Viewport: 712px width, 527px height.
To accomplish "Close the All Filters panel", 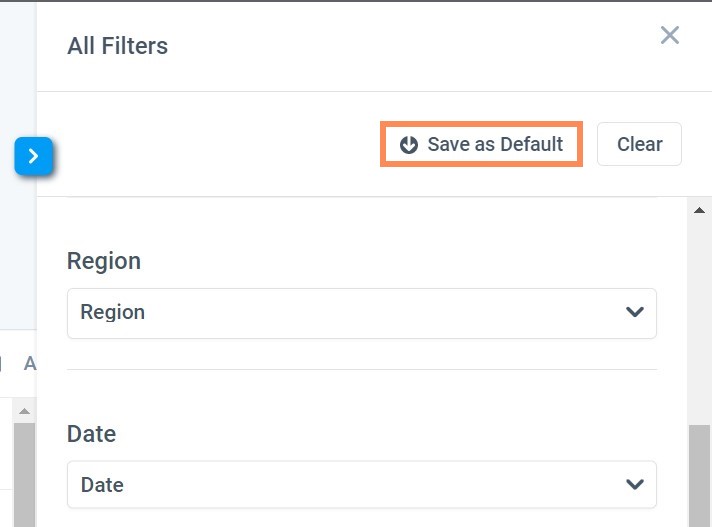I will tap(669, 35).
